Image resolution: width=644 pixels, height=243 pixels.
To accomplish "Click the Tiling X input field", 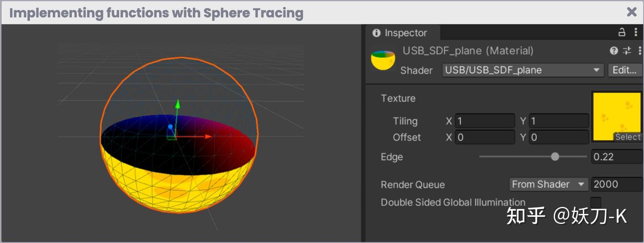I will [485, 121].
